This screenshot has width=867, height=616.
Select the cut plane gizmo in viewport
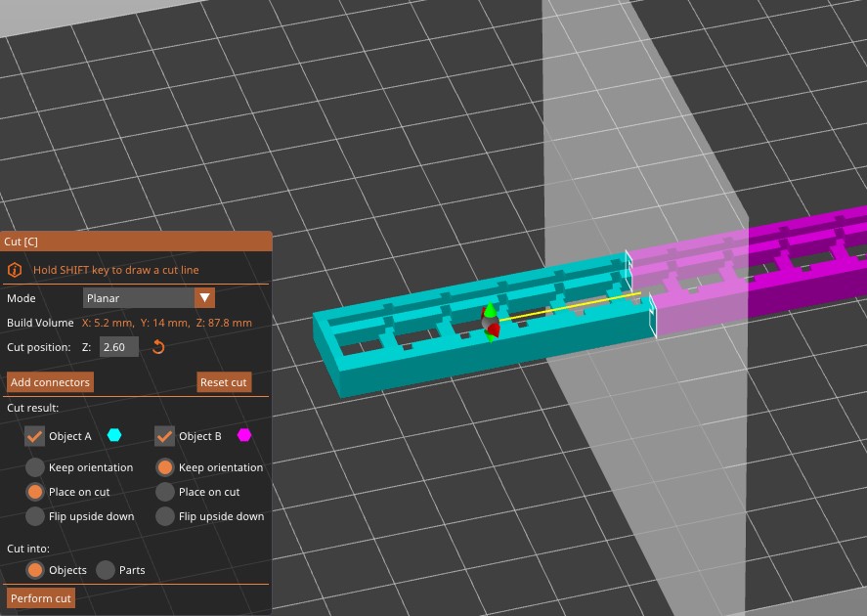[490, 323]
